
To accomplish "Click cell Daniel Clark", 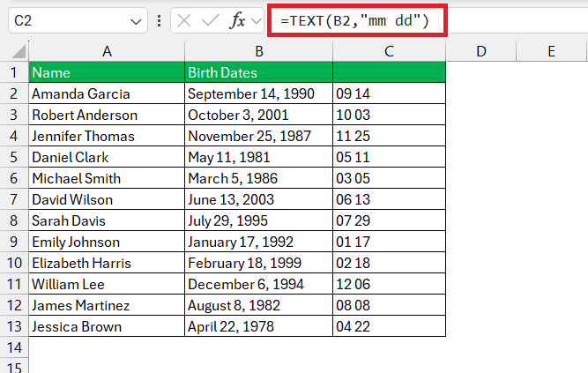I will pyautogui.click(x=107, y=157).
